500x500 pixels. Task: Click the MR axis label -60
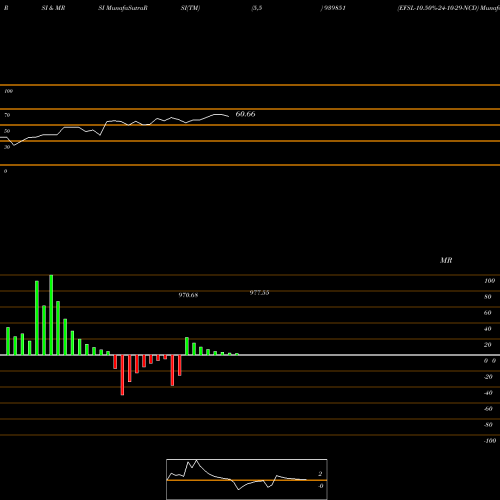pos(488,409)
